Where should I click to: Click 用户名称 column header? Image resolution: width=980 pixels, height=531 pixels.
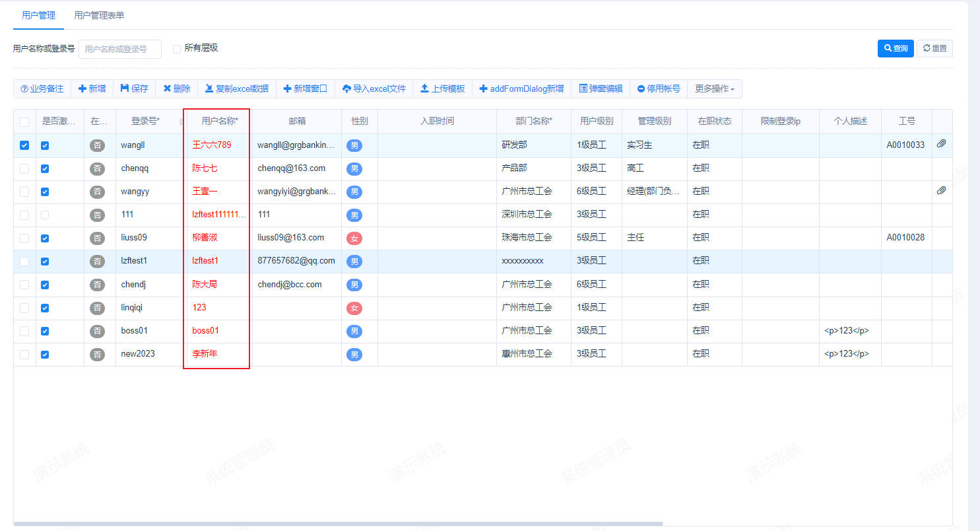click(x=220, y=122)
